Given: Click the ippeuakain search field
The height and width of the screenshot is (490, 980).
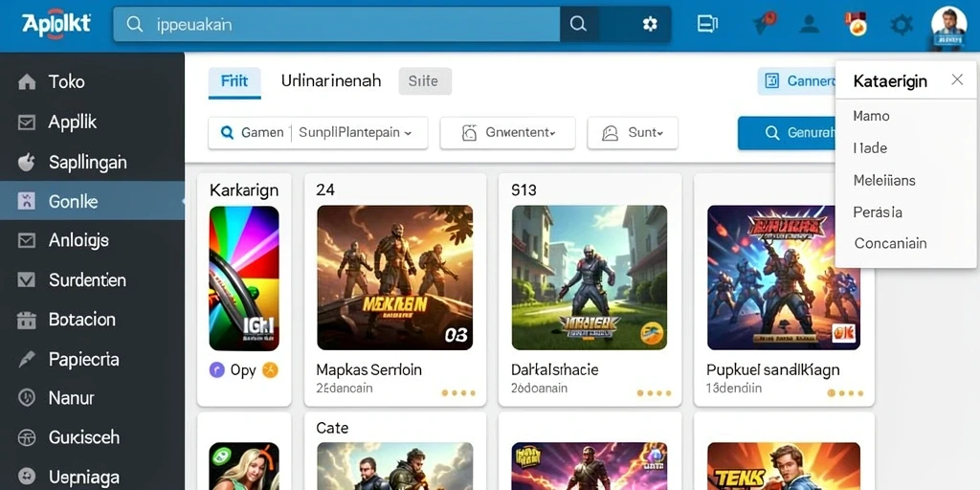Looking at the screenshot, I should 336,24.
